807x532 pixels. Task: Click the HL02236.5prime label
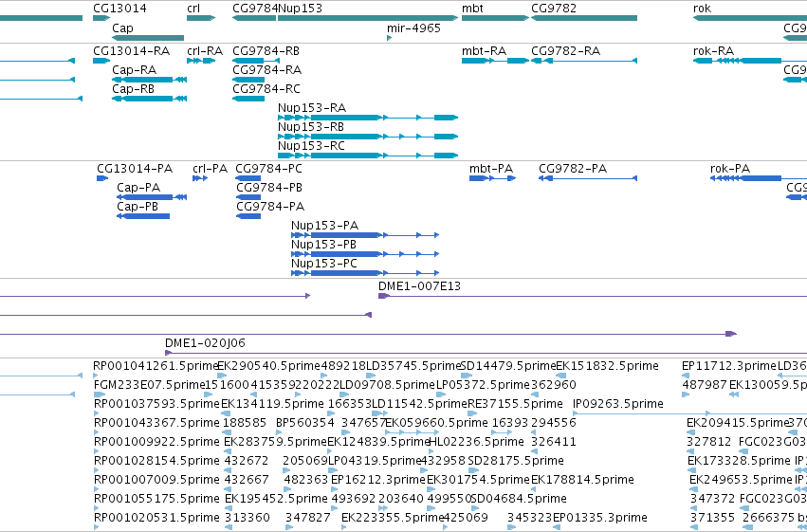click(477, 442)
